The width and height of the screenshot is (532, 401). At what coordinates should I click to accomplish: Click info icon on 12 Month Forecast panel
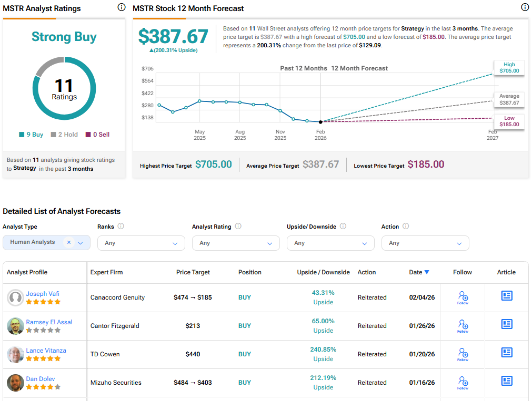(525, 7)
